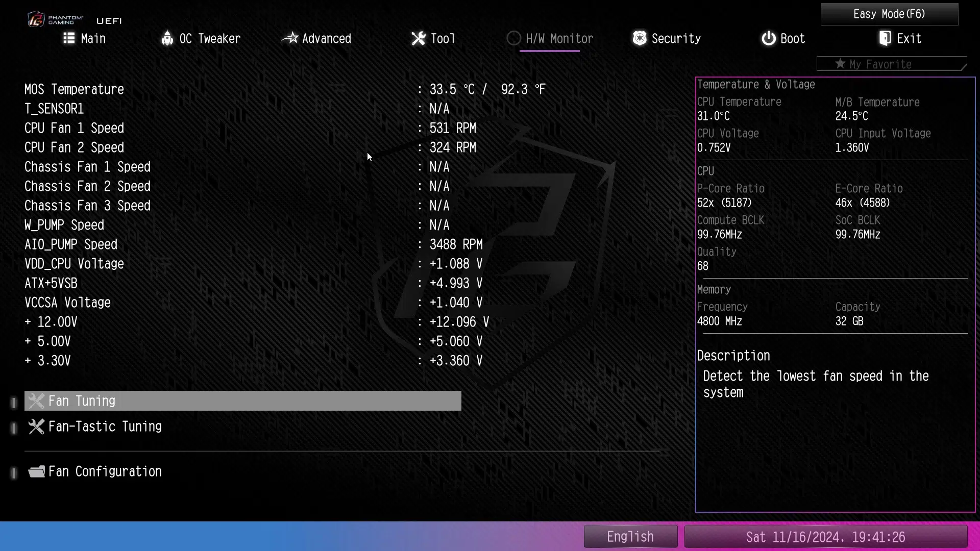The height and width of the screenshot is (551, 980).
Task: Click the date and time display
Action: point(825,537)
